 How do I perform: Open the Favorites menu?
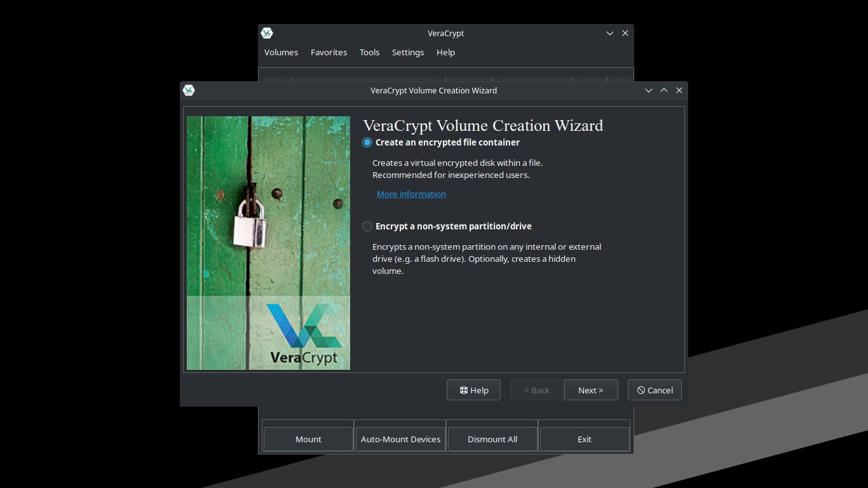pyautogui.click(x=329, y=52)
